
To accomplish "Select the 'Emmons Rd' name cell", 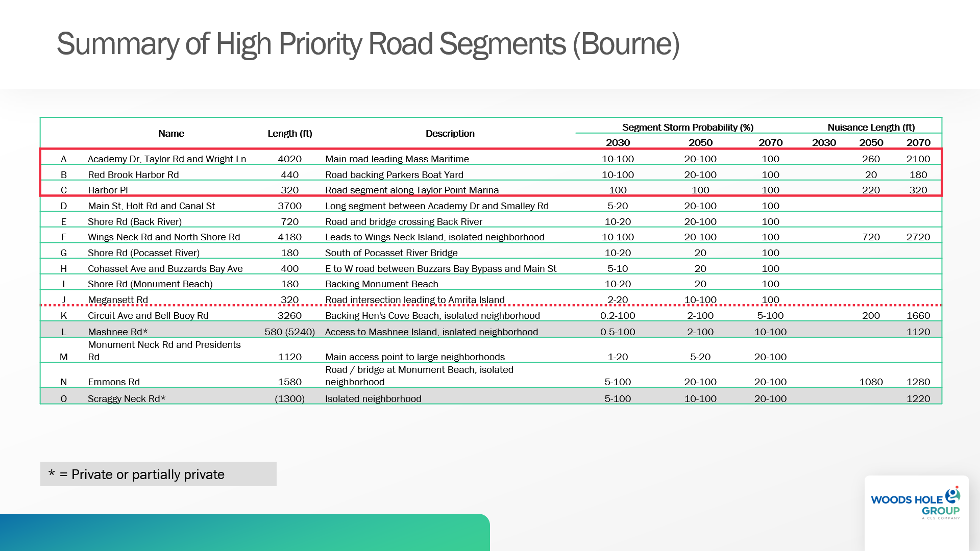I will [114, 382].
